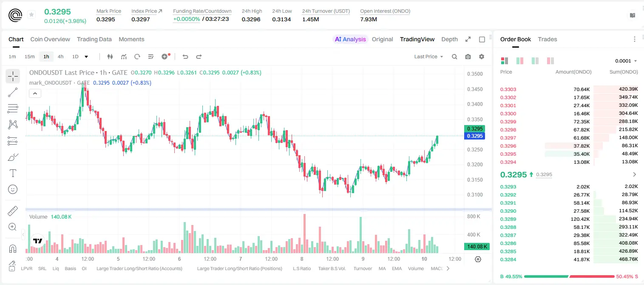Screen dimensions: 644x285
Task: Expand the time interval dropdown arrow
Action: 86,57
